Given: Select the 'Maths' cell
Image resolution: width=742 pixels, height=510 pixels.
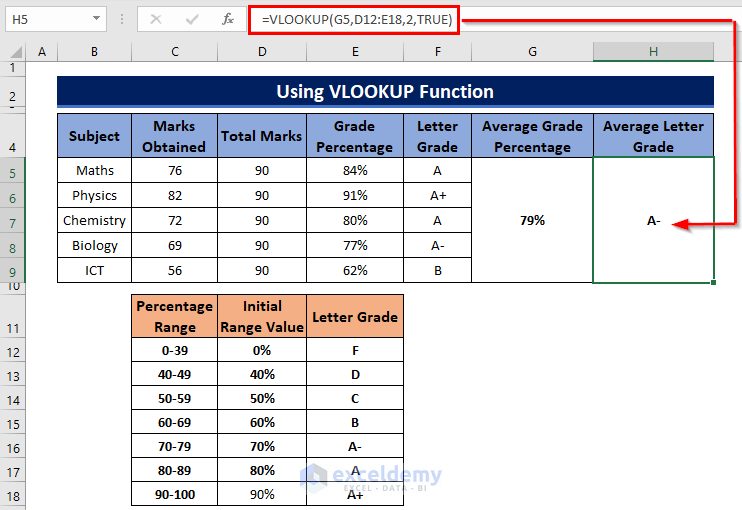Looking at the screenshot, I should [94, 170].
